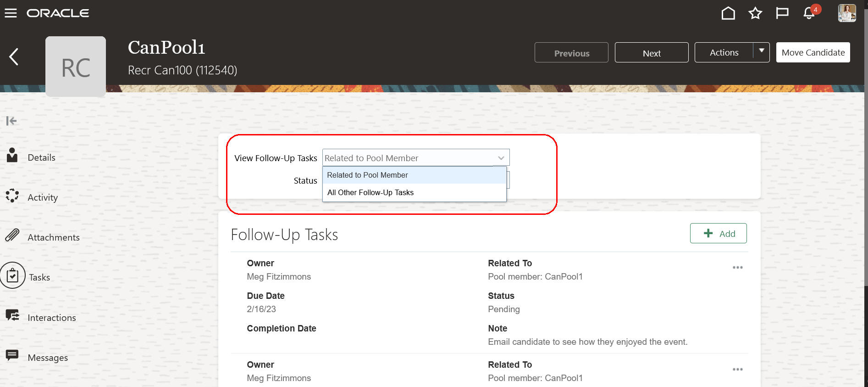Open second task's more options ellipsis
Screen dimensions: 868x387
click(x=737, y=370)
